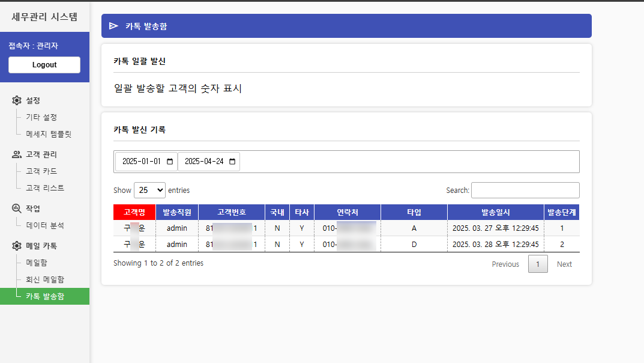Select 고객 리스트 in the sidebar
This screenshot has width=644, height=363.
pos(44,187)
